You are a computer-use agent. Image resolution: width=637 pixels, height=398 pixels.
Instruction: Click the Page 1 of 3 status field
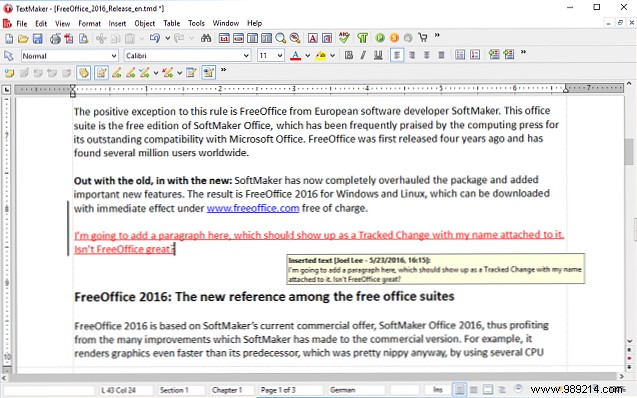pos(290,390)
